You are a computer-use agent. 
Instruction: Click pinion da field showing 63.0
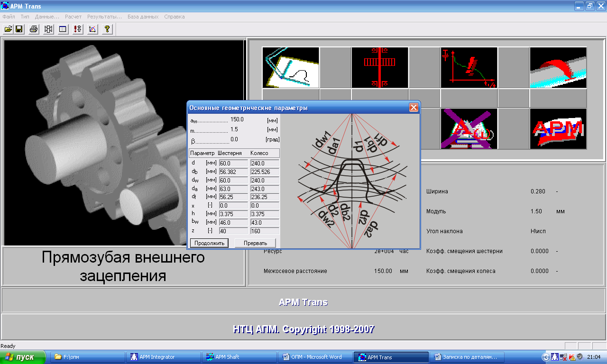pos(233,189)
